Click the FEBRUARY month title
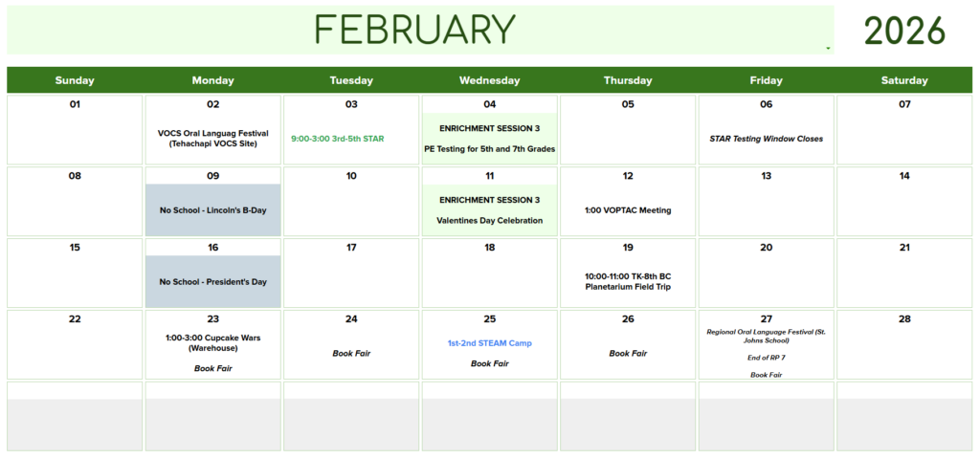The width and height of the screenshot is (980, 459). 414,30
